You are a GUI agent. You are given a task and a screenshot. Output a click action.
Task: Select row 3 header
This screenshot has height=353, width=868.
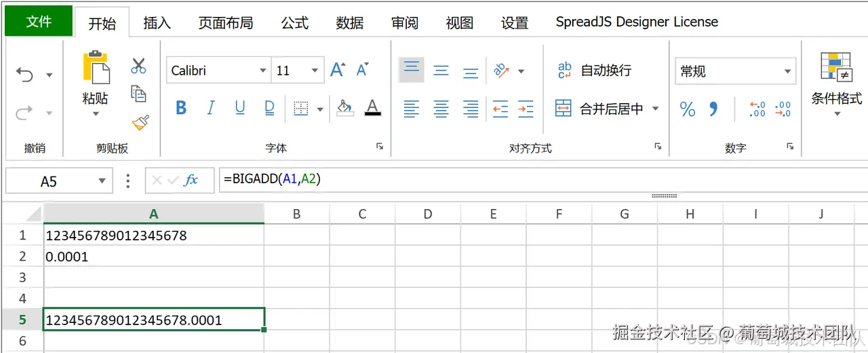(x=22, y=278)
